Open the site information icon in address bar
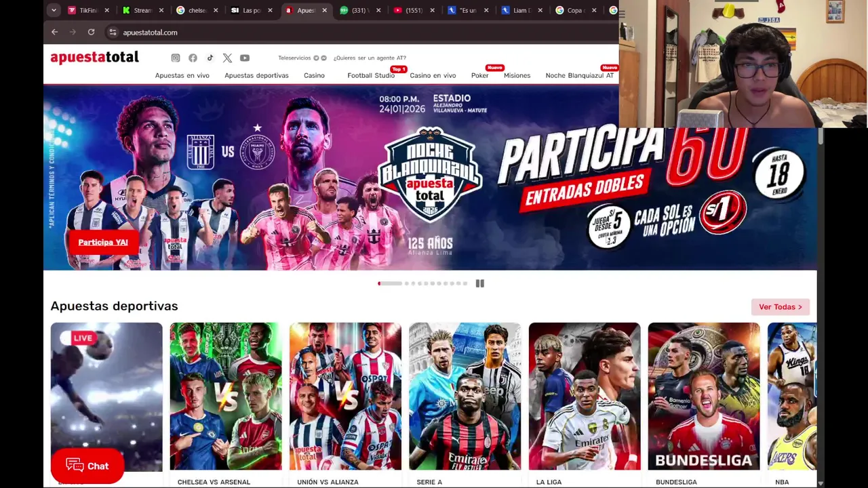This screenshot has width=868, height=488. click(x=113, y=32)
